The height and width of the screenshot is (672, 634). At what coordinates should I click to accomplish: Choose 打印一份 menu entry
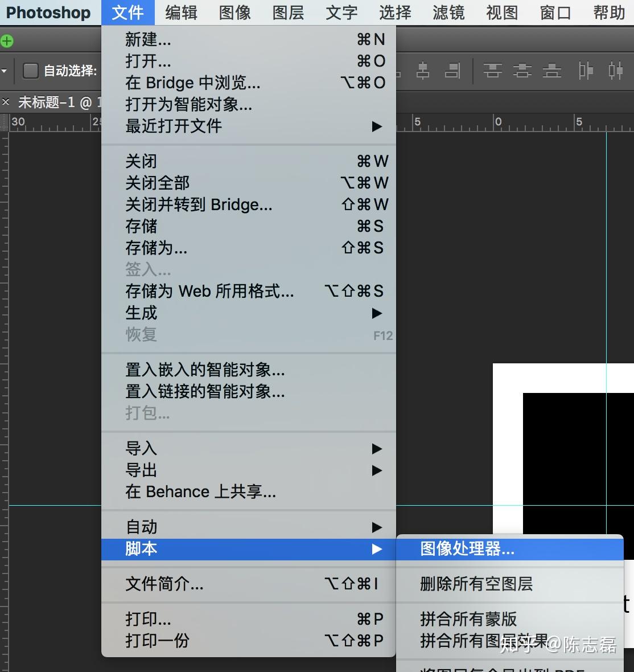click(249, 641)
